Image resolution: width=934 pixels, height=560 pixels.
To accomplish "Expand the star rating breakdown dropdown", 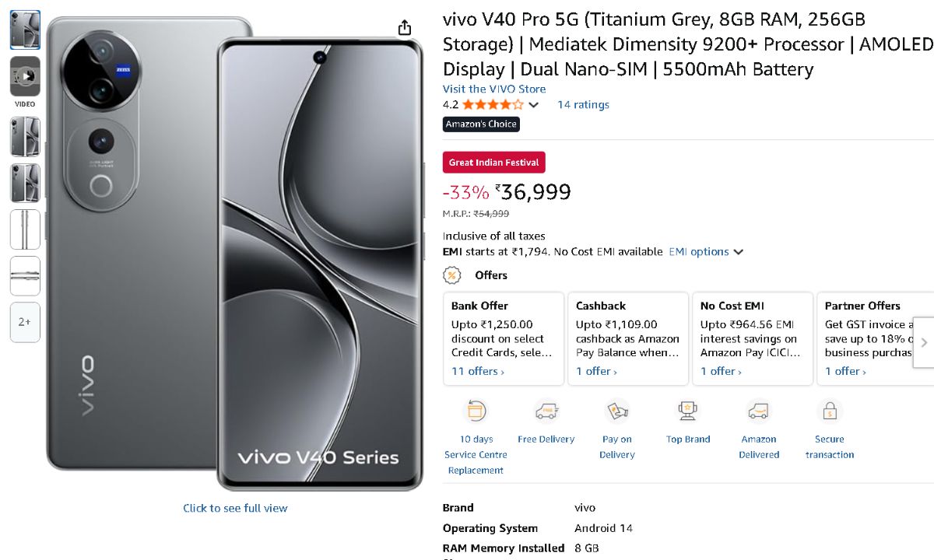I will pyautogui.click(x=533, y=105).
